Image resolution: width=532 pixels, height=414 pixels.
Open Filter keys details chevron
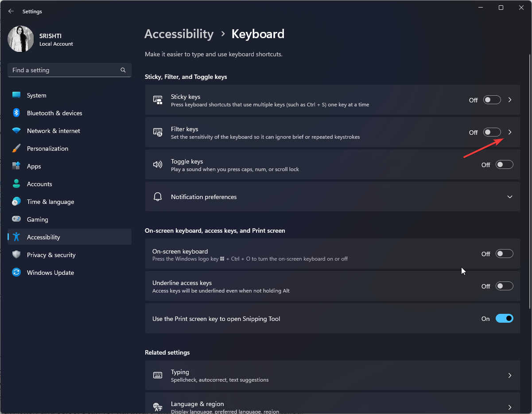click(x=510, y=132)
